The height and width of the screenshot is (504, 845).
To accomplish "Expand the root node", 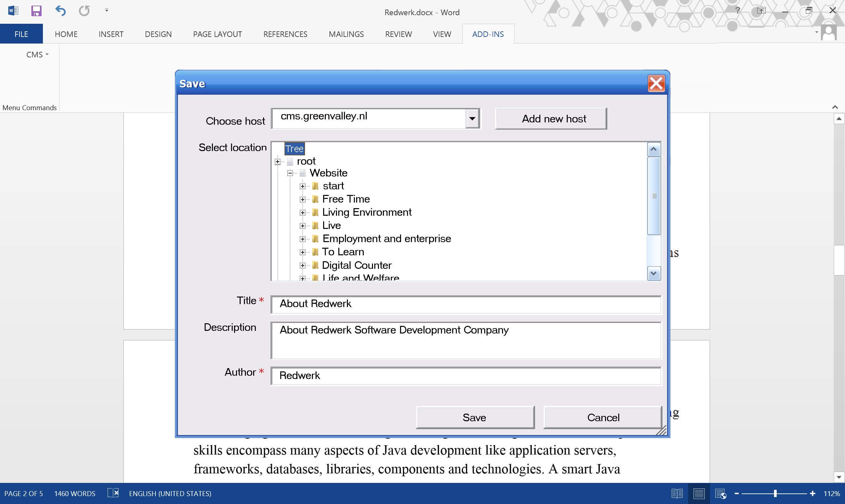I will (277, 162).
